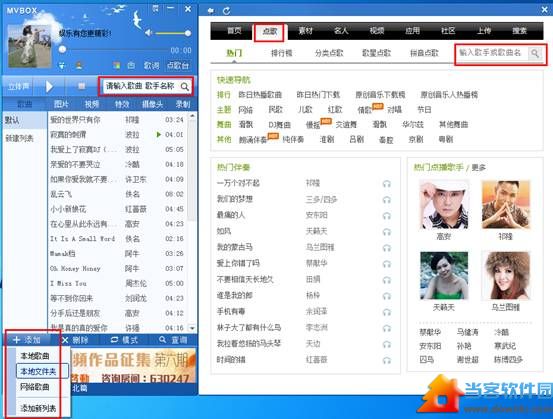Open the 上传 navigation tab
Image resolution: width=553 pixels, height=419 pixels.
[x=484, y=31]
